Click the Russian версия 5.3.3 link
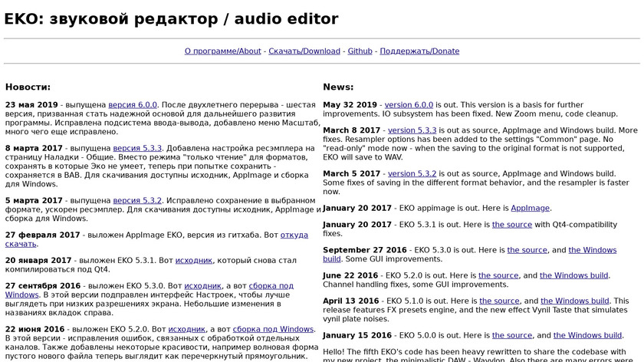The width and height of the screenshot is (644, 362). [137, 148]
